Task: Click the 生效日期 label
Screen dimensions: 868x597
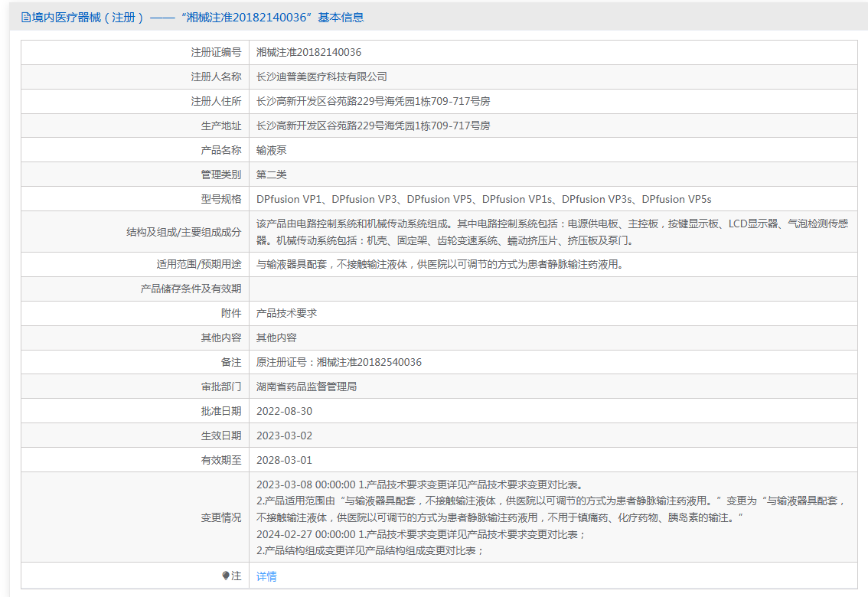Action: click(221, 436)
